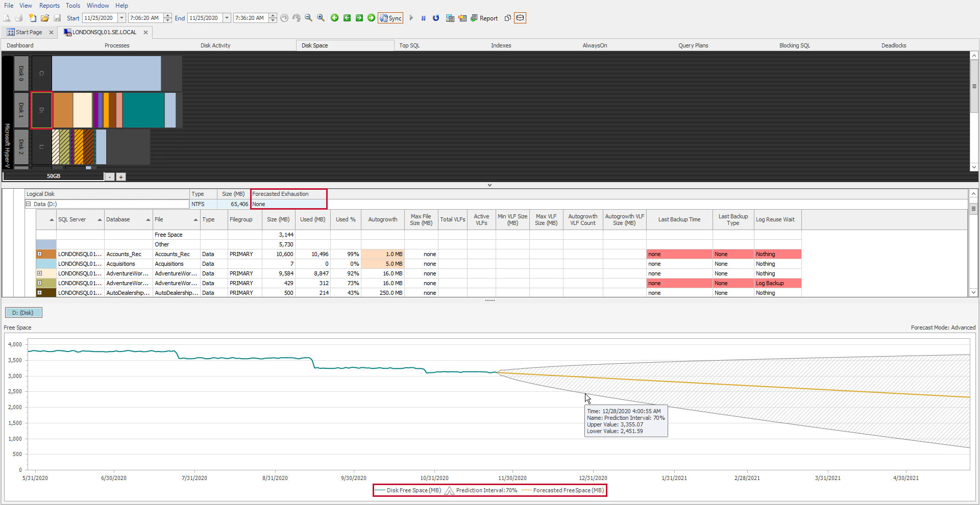Select the D: drive block on Disk 1
Image resolution: width=980 pixels, height=505 pixels.
point(42,110)
